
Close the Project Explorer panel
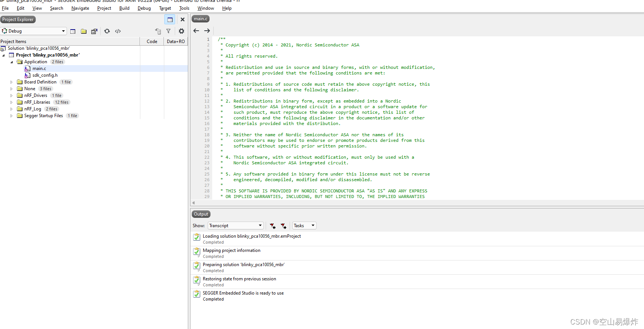pyautogui.click(x=183, y=19)
